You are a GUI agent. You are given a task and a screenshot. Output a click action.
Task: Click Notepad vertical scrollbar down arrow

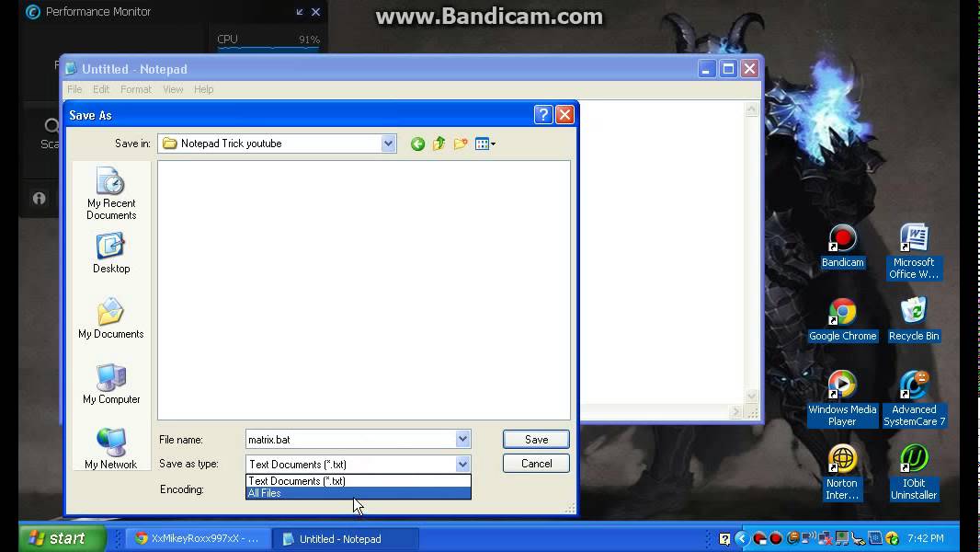coord(751,397)
